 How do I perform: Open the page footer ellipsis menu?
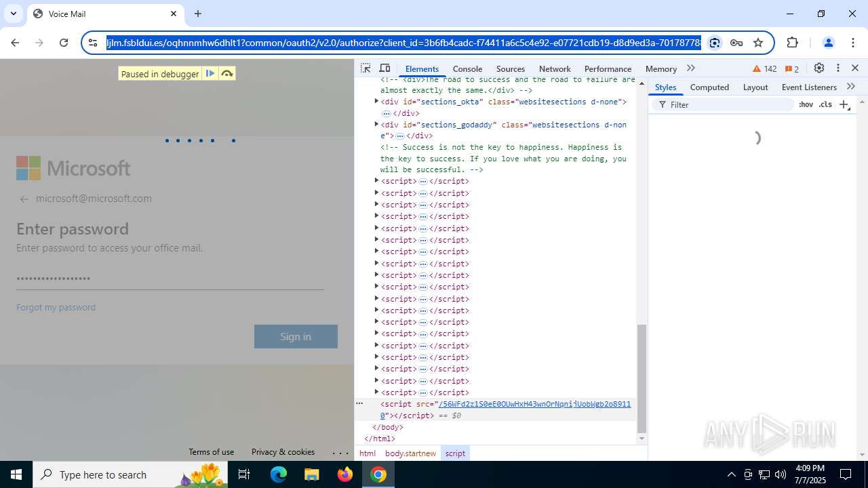pyautogui.click(x=340, y=453)
